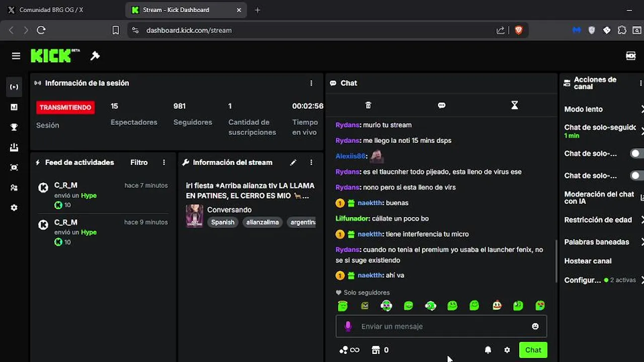Click the trash icon in the chat toolbar
The width and height of the screenshot is (644, 362).
click(x=368, y=105)
